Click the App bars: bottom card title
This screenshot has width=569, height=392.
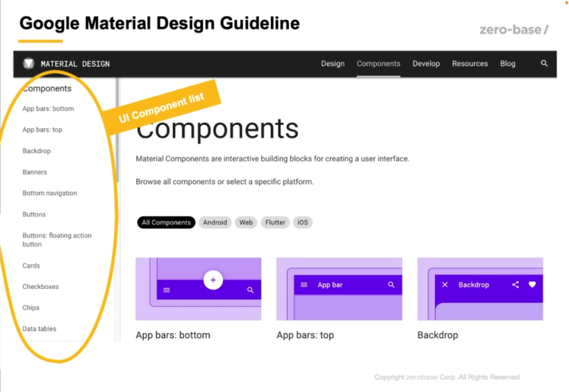(x=173, y=335)
